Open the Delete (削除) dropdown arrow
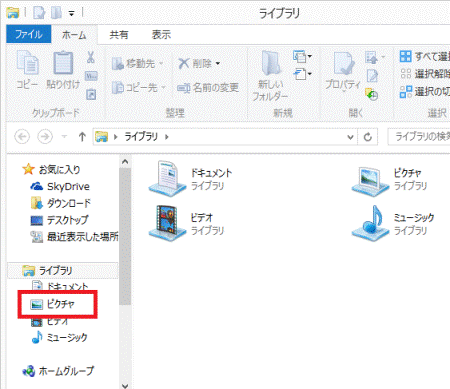 pos(218,63)
